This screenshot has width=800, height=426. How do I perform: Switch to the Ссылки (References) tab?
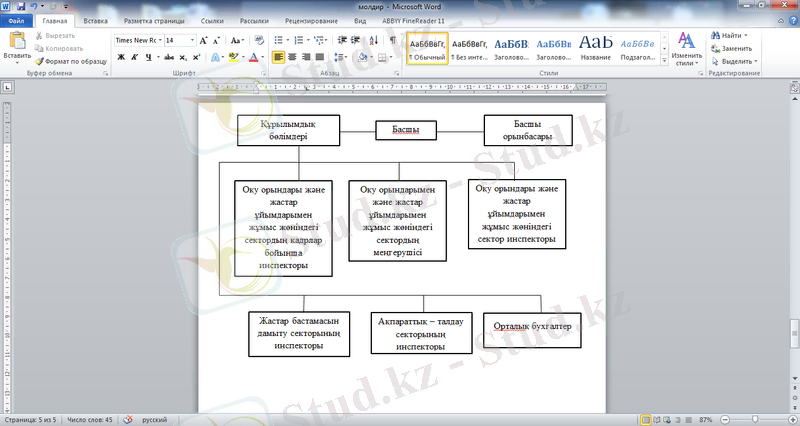212,21
